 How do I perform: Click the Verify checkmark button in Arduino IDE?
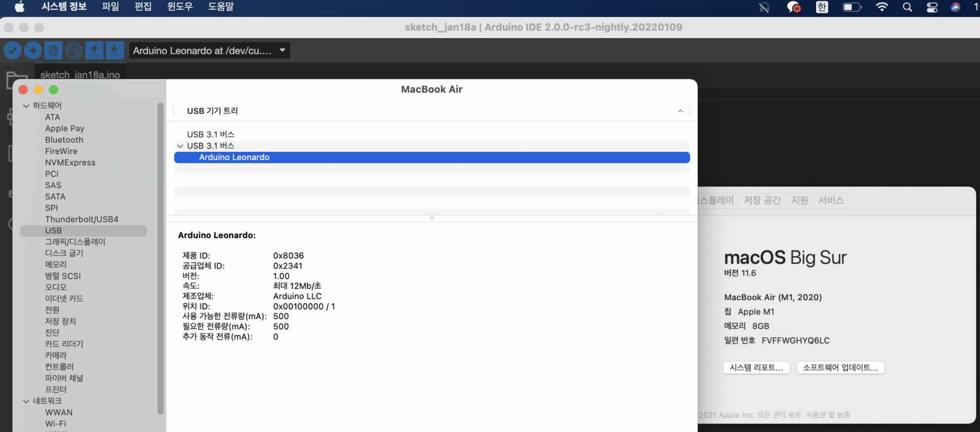click(13, 50)
